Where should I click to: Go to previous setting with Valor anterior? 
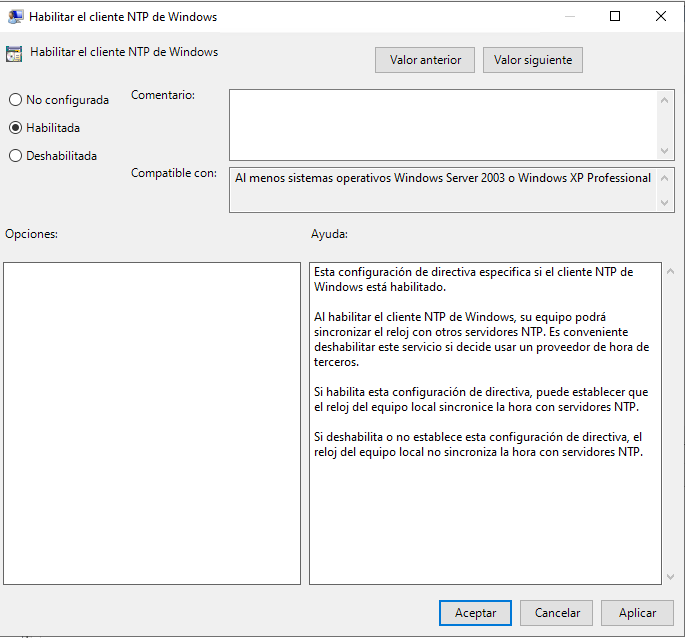pos(425,60)
